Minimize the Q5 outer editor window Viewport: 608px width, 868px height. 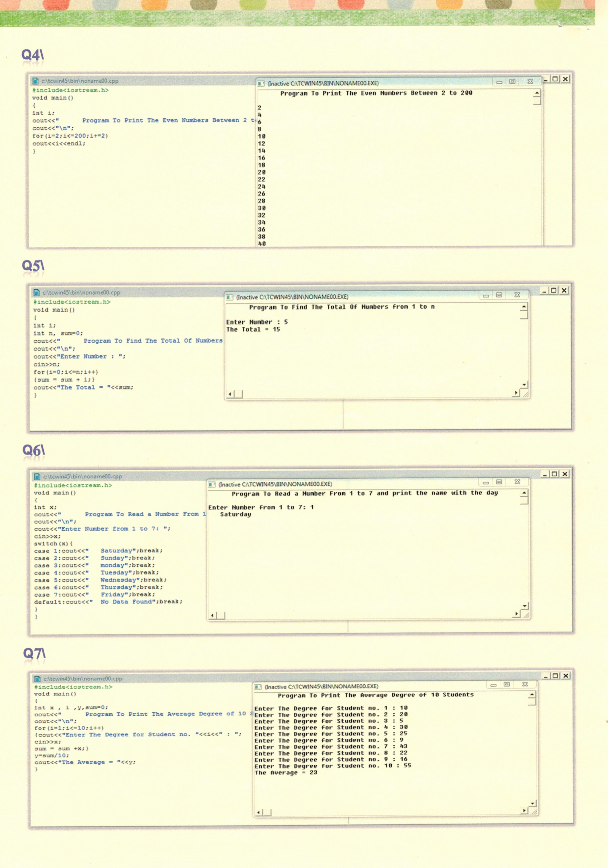point(544,291)
